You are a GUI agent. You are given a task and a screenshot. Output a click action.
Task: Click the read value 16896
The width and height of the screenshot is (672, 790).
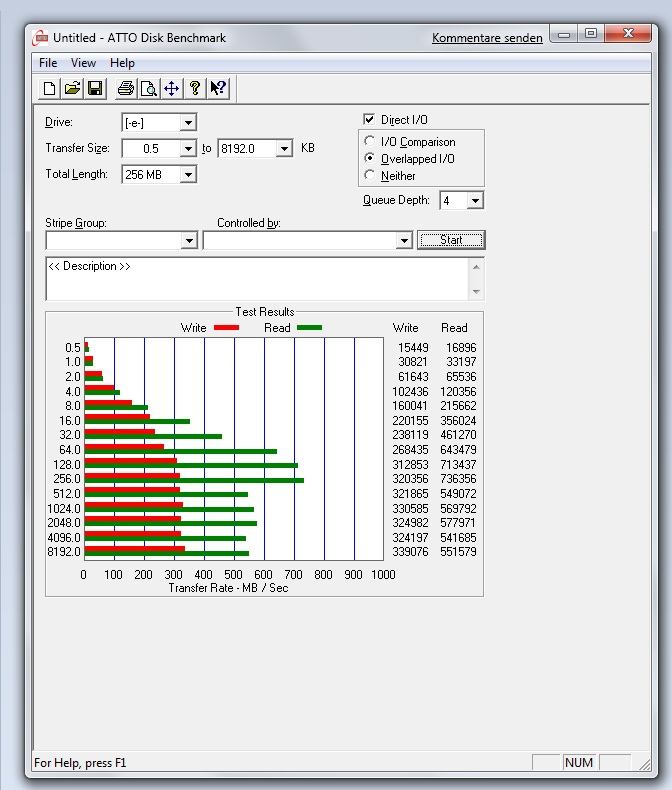pyautogui.click(x=461, y=348)
